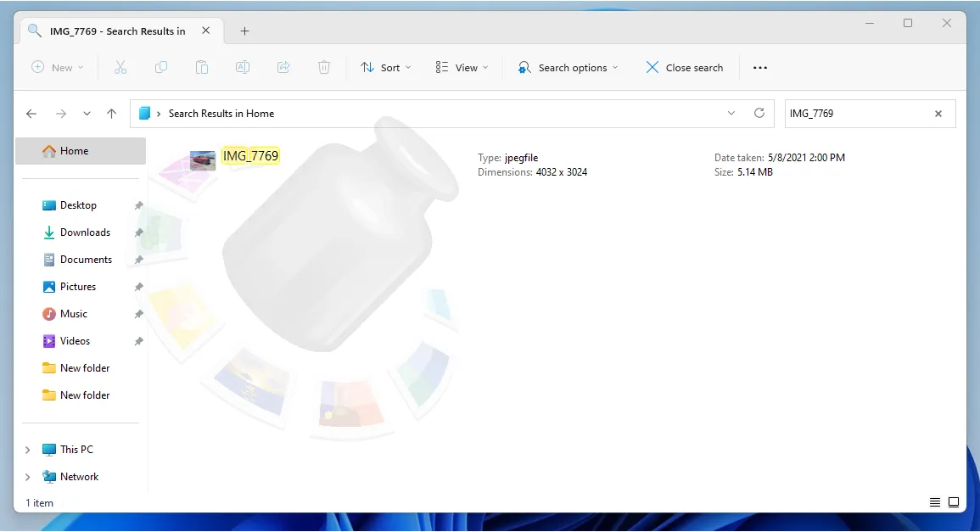Click the Size 5.14 MB detail
The height and width of the screenshot is (532, 980).
click(x=744, y=172)
